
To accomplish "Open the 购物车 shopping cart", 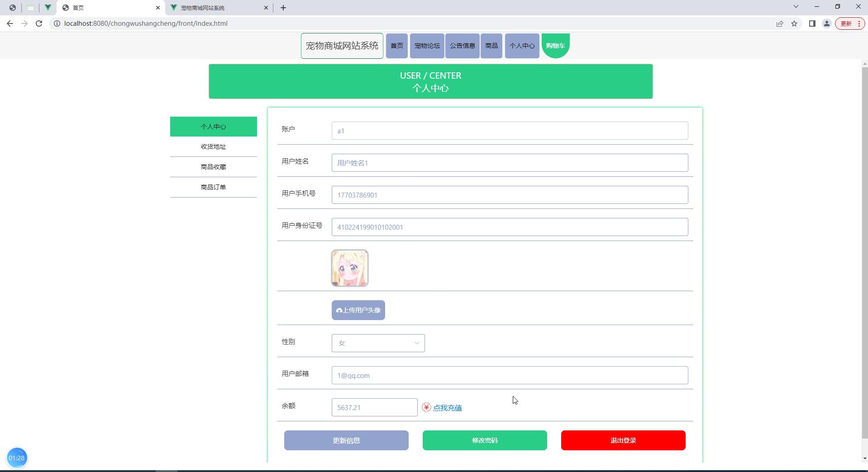I will [556, 46].
